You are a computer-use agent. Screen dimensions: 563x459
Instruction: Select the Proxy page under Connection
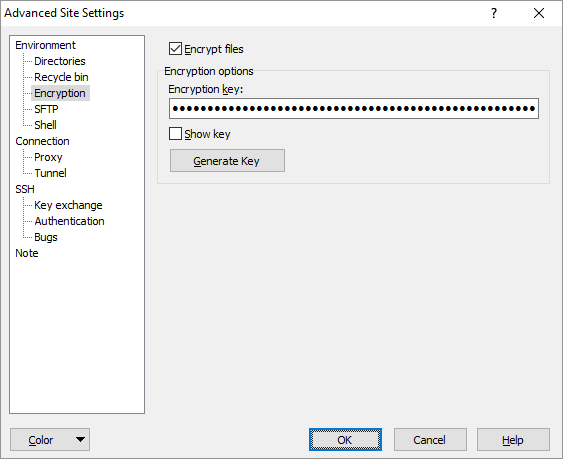(48, 157)
